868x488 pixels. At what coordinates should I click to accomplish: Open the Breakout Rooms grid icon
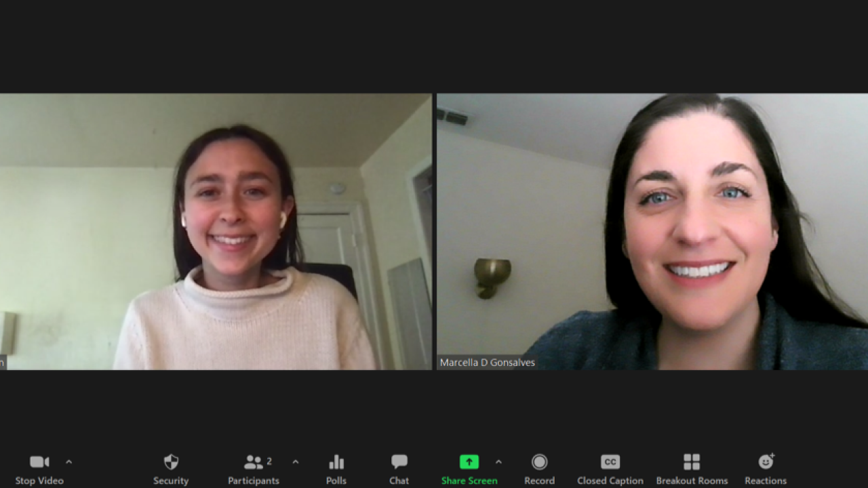pyautogui.click(x=691, y=462)
